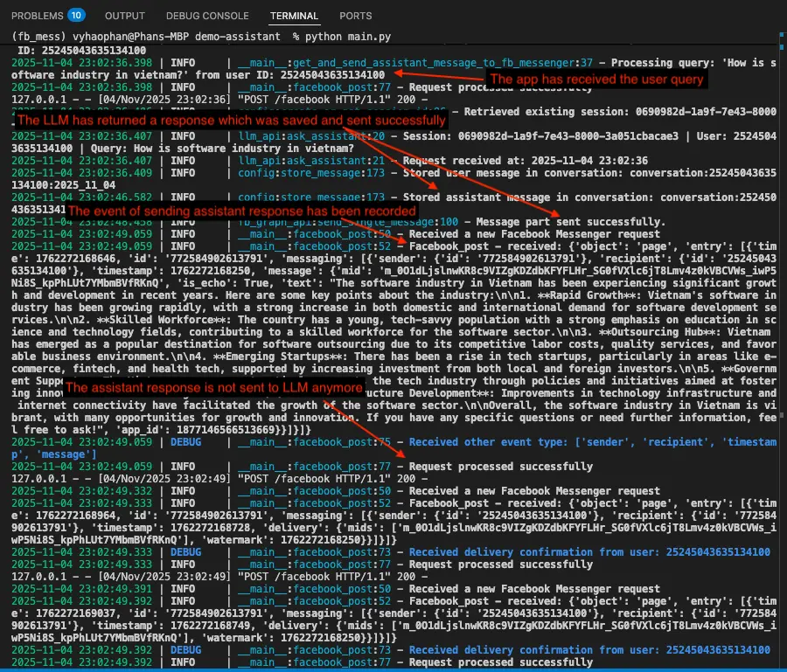
Task: Open the PORTS tab
Action: [x=355, y=15]
